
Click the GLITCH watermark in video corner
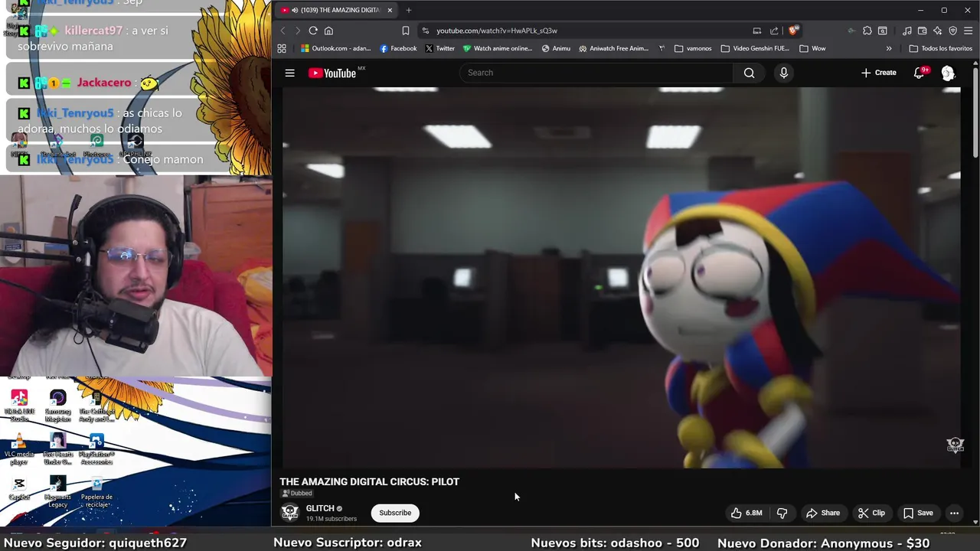point(955,445)
